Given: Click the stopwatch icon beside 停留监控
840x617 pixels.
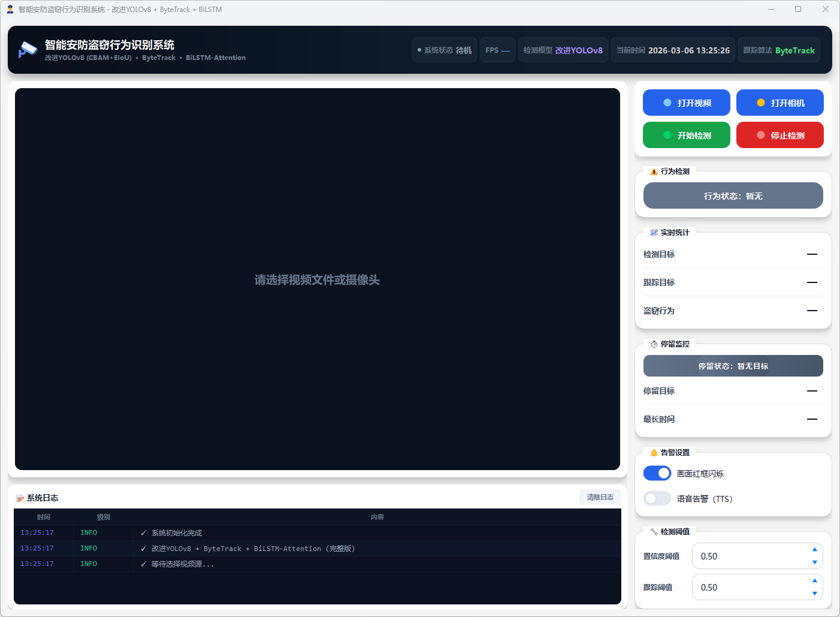Looking at the screenshot, I should 654,344.
